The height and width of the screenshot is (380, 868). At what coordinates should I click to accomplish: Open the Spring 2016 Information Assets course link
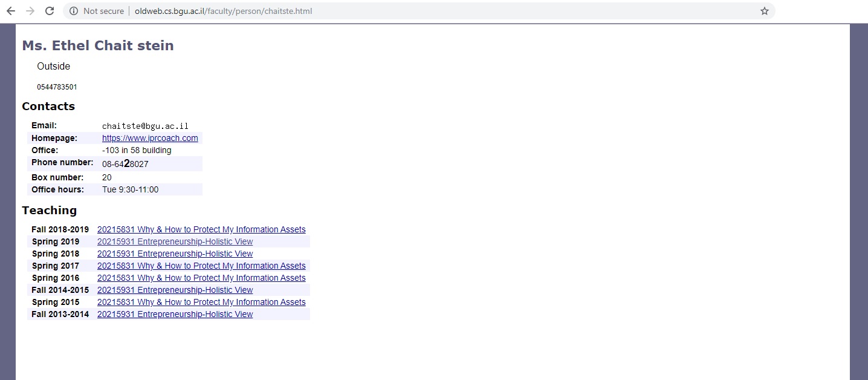(201, 278)
